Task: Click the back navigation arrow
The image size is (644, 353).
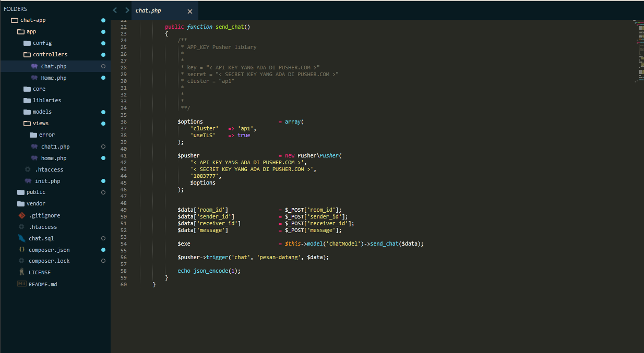Action: (x=115, y=10)
